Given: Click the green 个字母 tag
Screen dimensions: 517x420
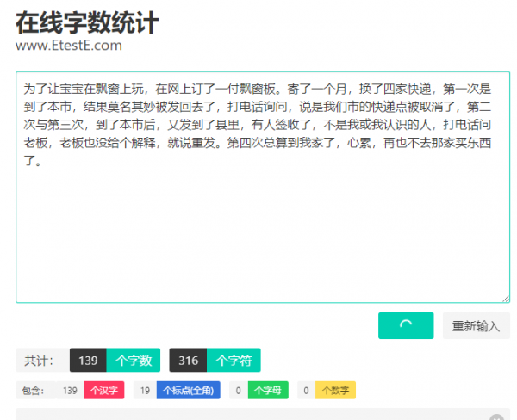Looking at the screenshot, I should pyautogui.click(x=268, y=391).
